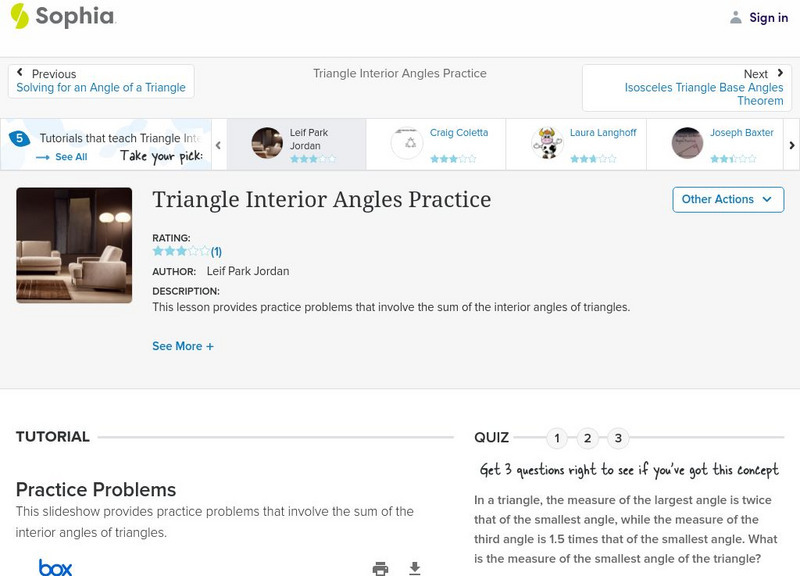Select quiz question 2
Viewport: 800px width, 576px height.
tap(588, 438)
